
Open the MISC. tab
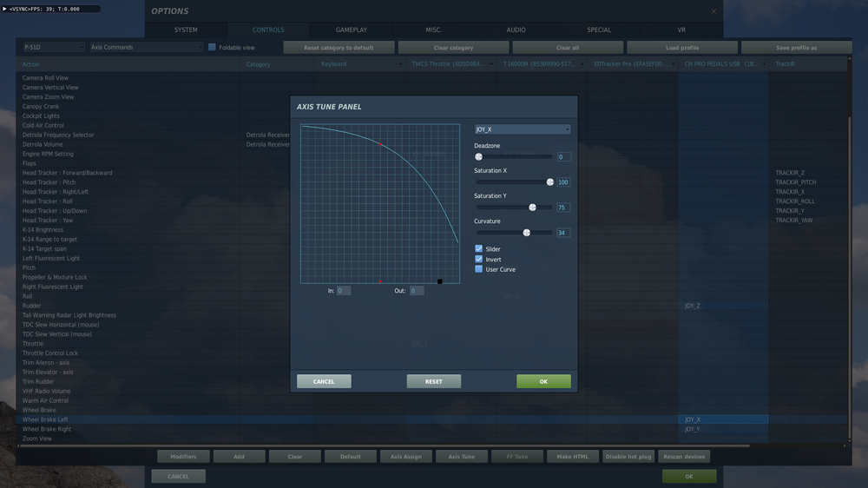click(433, 30)
